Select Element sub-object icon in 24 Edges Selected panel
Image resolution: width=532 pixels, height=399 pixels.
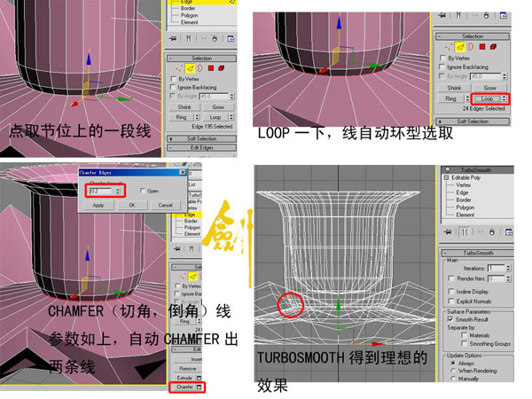(x=493, y=47)
